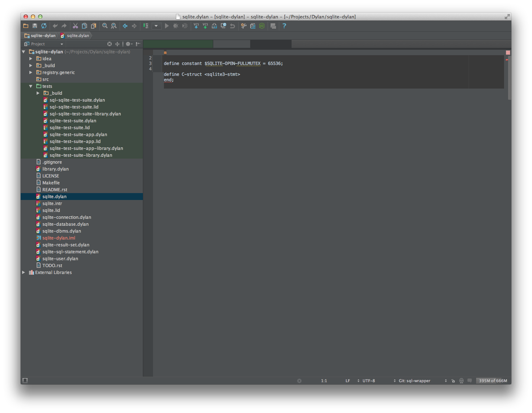Select the .gitignore file
The image size is (532, 413).
(82, 162)
